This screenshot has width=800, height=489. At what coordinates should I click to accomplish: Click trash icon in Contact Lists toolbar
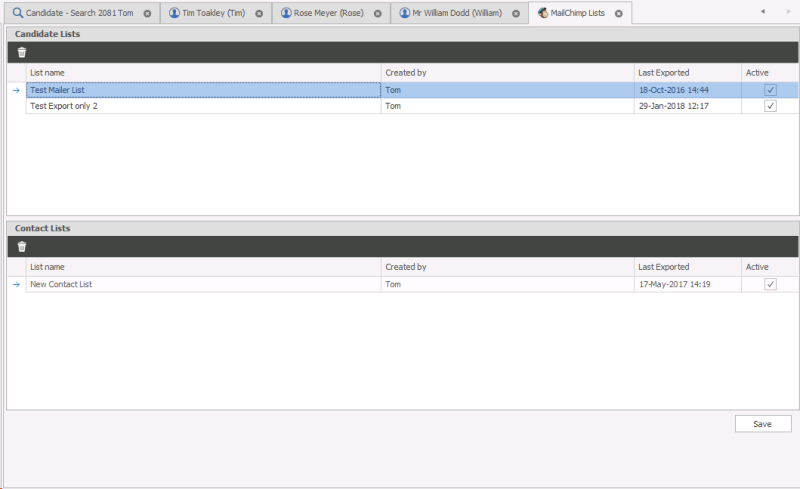pyautogui.click(x=22, y=247)
